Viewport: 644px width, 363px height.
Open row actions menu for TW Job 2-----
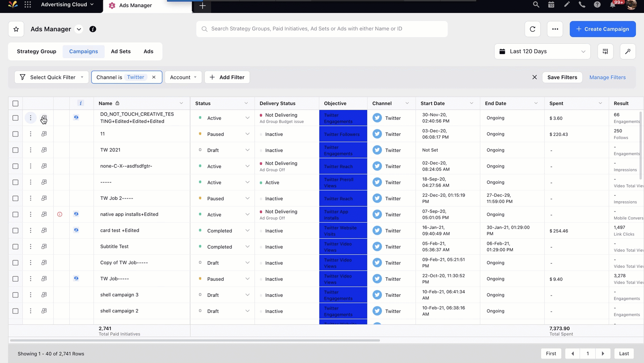[30, 198]
